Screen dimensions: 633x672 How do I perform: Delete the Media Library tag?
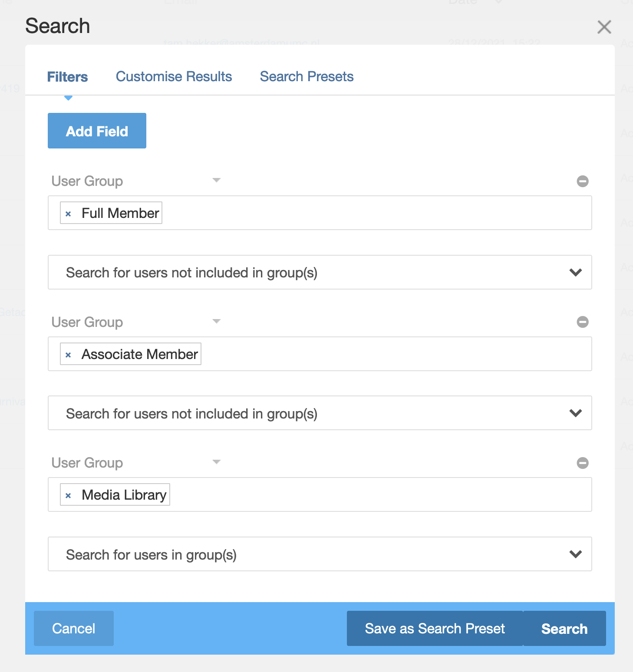[68, 495]
